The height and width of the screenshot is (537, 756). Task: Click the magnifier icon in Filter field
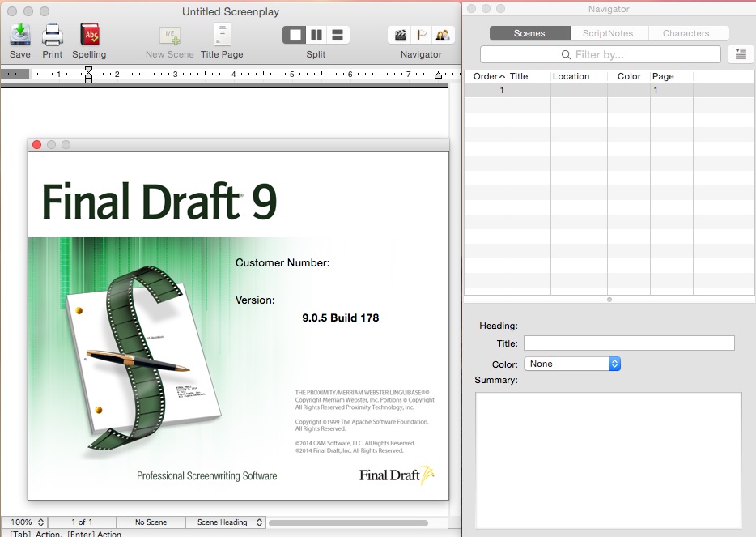(566, 54)
